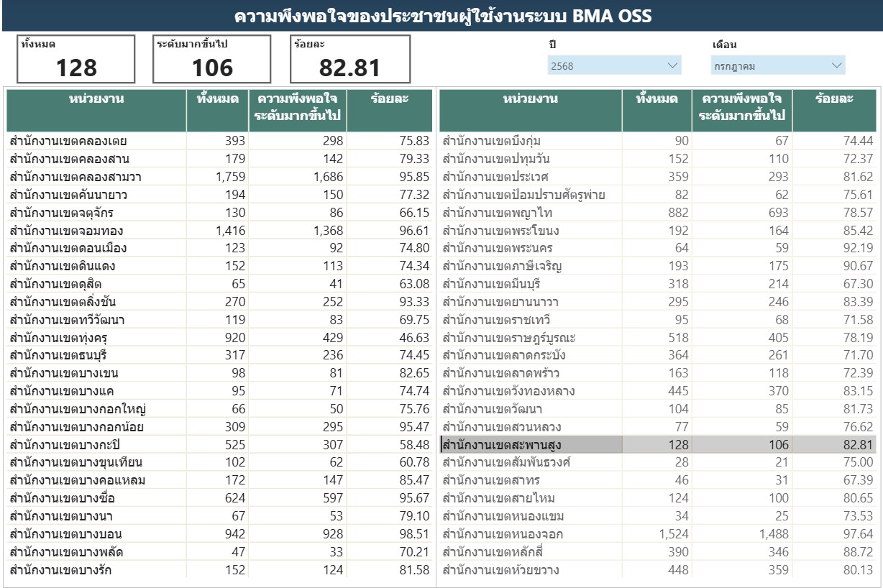Choose the สำนักงานเขตวัฒนา row
This screenshot has width=883, height=588.
(657, 409)
